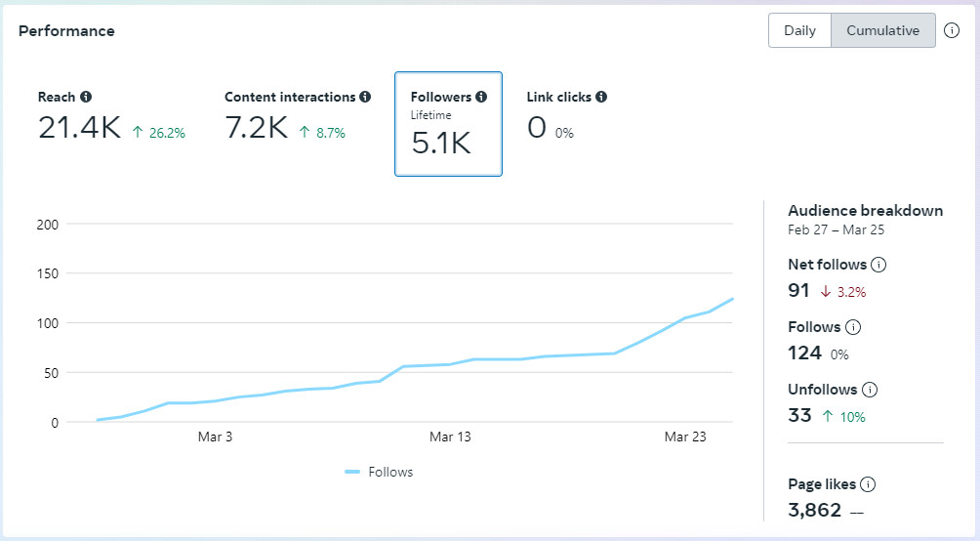Click the Content interactions info icon
Image resolution: width=980 pixels, height=541 pixels.
tap(365, 97)
